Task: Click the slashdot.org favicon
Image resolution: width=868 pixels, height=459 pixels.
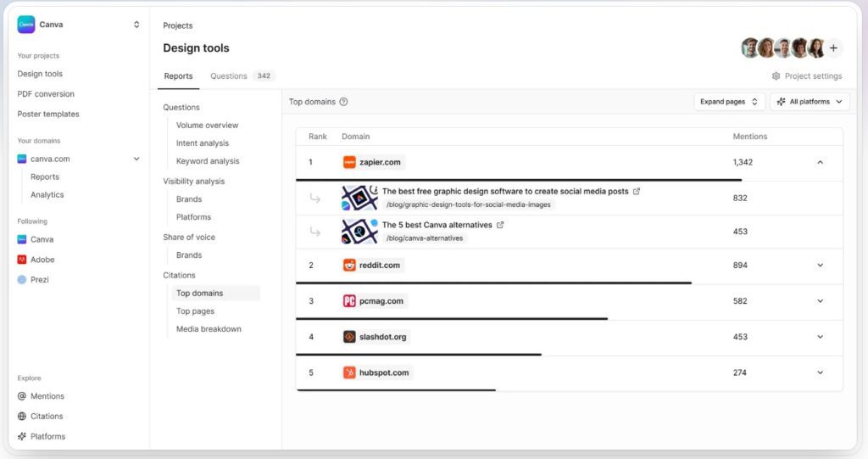Action: coord(349,337)
